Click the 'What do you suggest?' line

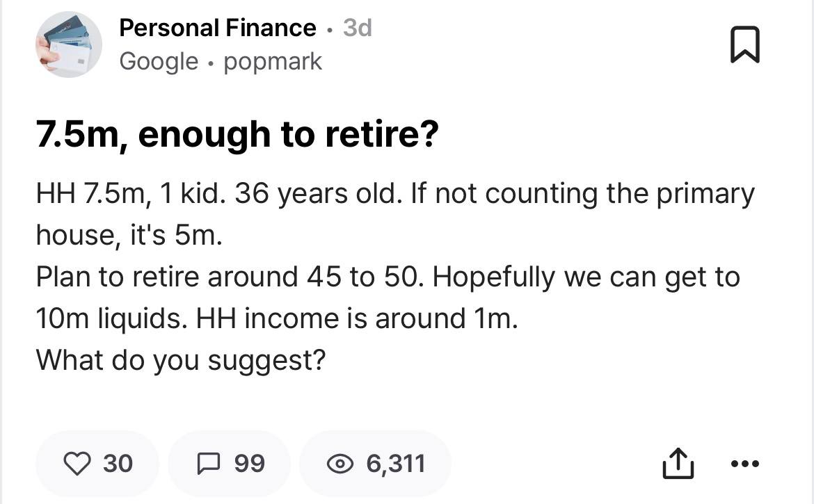tap(181, 360)
